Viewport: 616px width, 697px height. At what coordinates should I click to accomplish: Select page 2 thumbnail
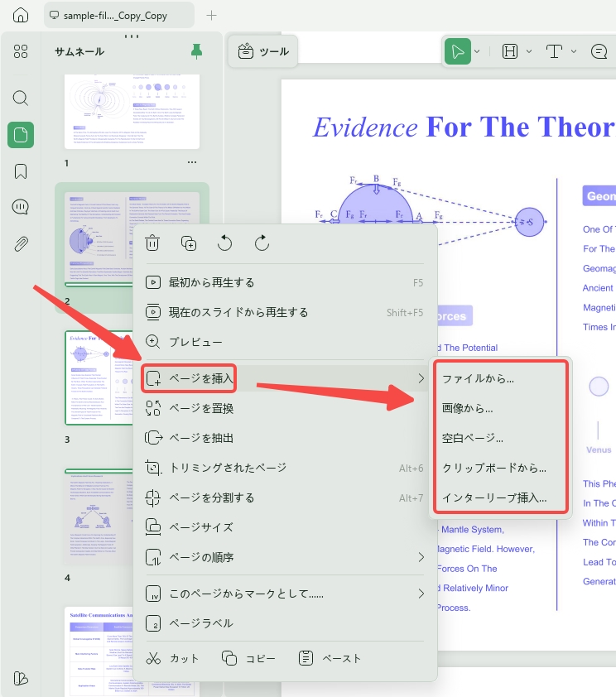(x=99, y=238)
